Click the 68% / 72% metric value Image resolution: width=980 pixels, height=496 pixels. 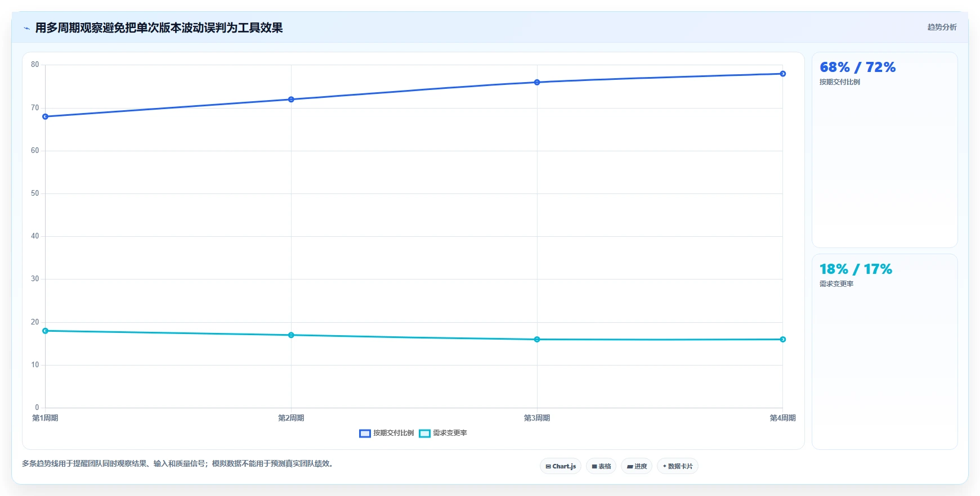click(x=857, y=67)
